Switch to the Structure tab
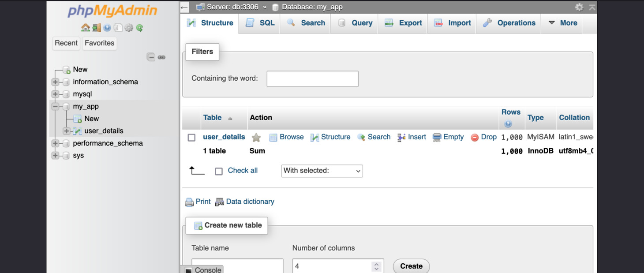 [210, 23]
